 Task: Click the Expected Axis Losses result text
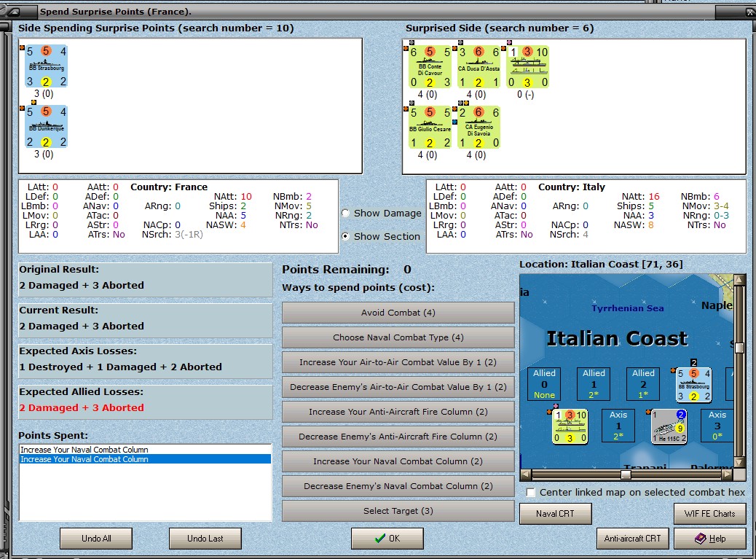[x=120, y=367]
